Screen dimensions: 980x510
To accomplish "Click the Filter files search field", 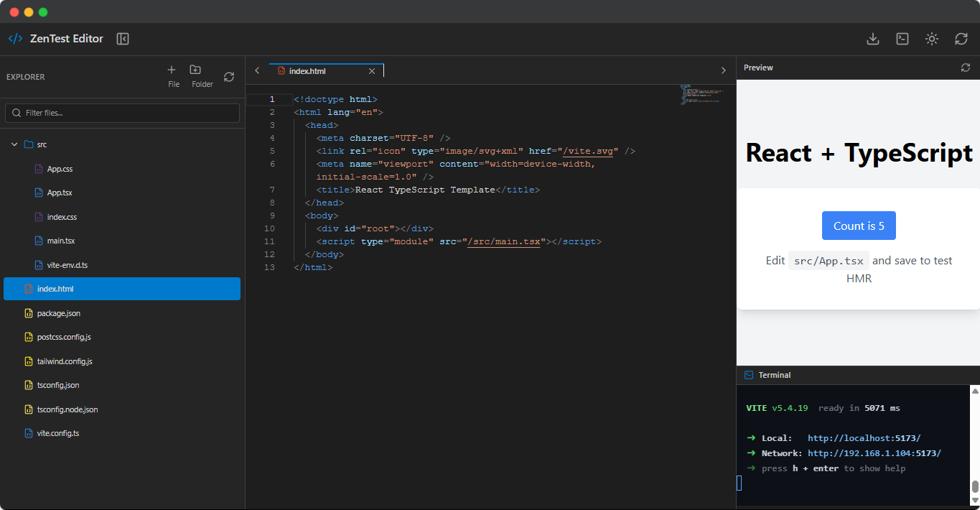I will 123,113.
